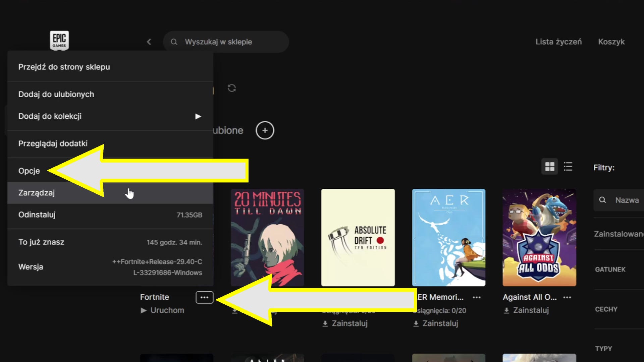The width and height of the screenshot is (644, 362).
Task: Click the Against All O... game title
Action: pyautogui.click(x=530, y=297)
